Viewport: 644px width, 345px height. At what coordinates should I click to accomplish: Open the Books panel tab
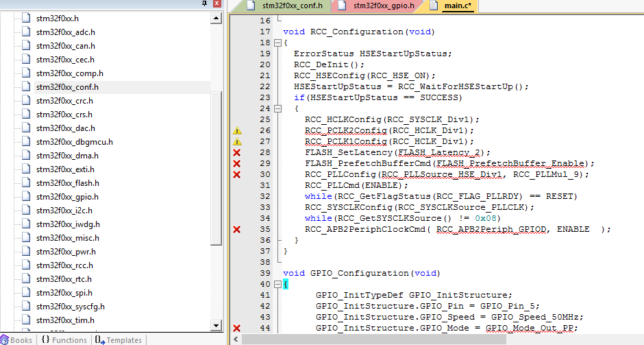pos(16,340)
